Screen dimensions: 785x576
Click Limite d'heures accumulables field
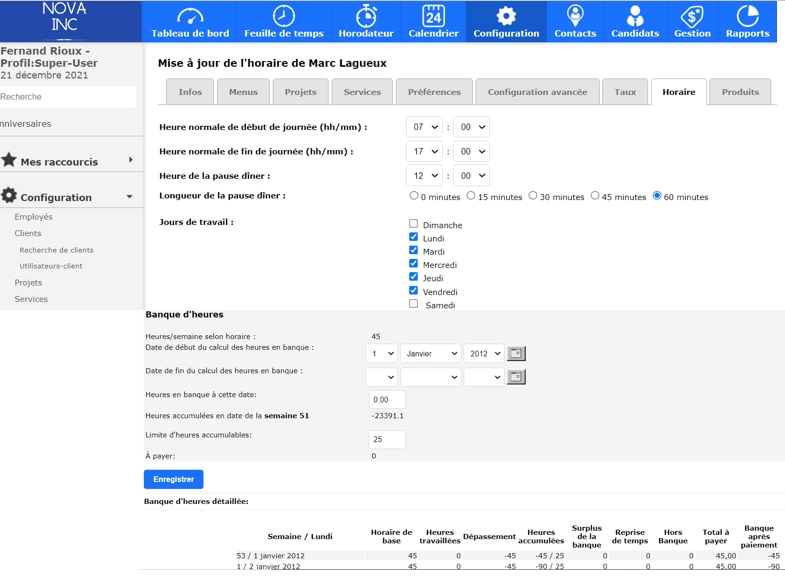point(387,439)
